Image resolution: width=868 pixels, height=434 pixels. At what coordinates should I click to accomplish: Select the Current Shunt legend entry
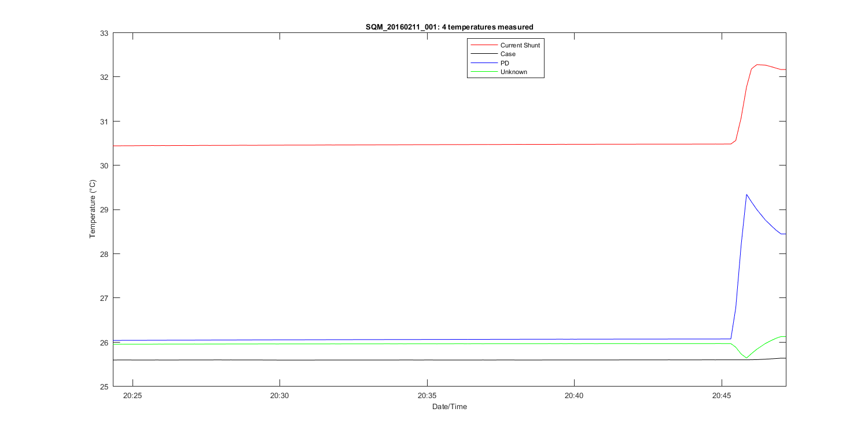click(520, 45)
